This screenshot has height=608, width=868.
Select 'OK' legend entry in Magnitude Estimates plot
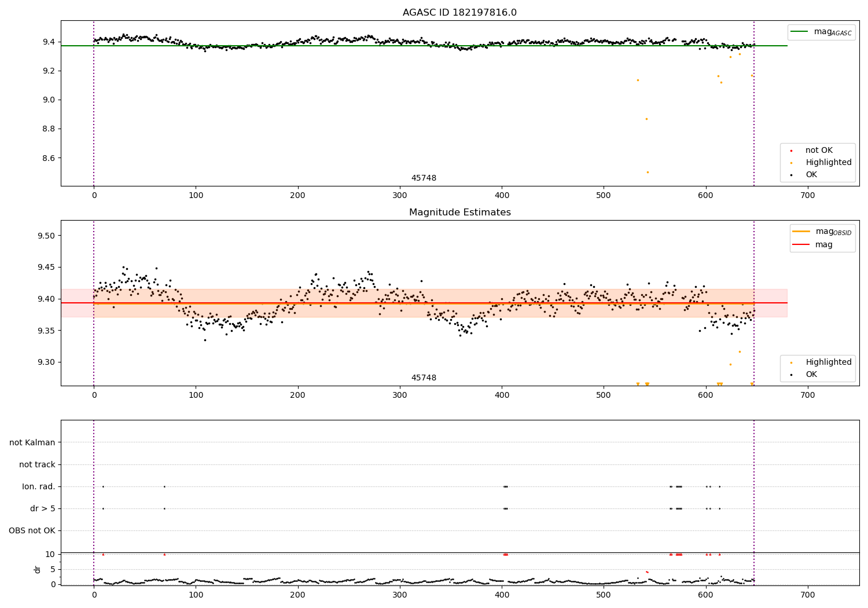point(811,375)
